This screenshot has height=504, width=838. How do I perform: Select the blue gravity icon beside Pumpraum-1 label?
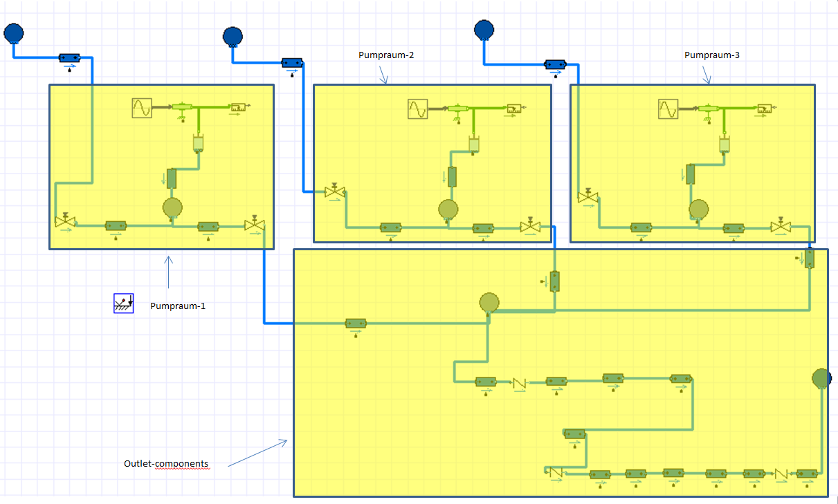pyautogui.click(x=123, y=303)
